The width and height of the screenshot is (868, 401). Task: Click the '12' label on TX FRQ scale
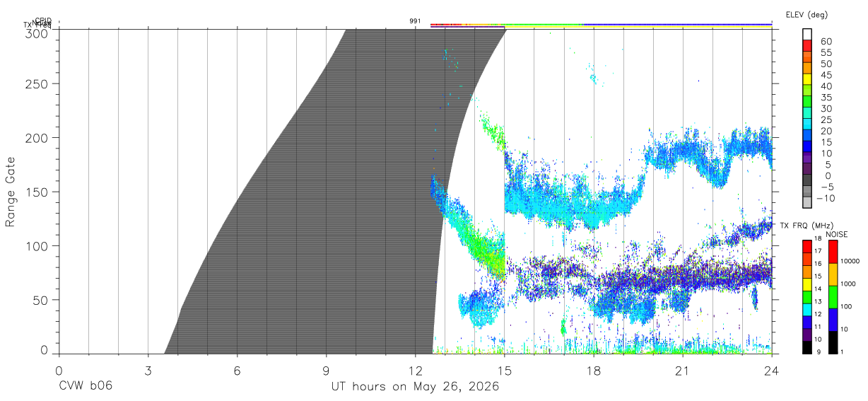click(819, 315)
